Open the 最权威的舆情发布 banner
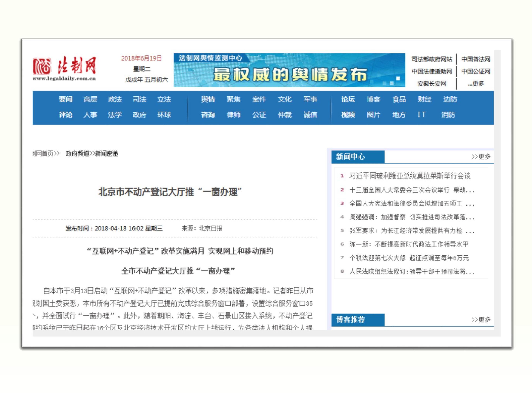The height and width of the screenshot is (399, 532). pos(289,70)
